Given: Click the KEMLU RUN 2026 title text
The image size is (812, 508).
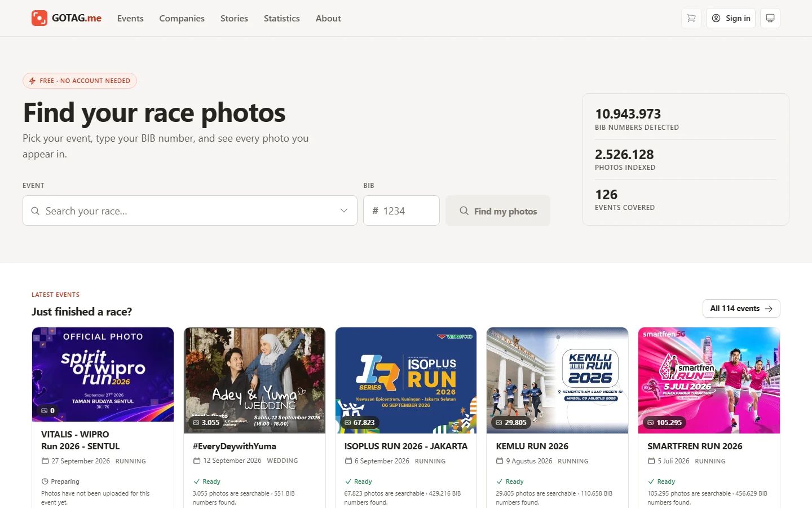Looking at the screenshot, I should point(532,446).
